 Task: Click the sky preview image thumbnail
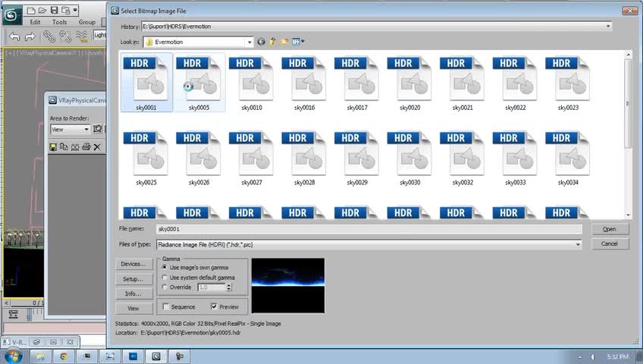[288, 286]
